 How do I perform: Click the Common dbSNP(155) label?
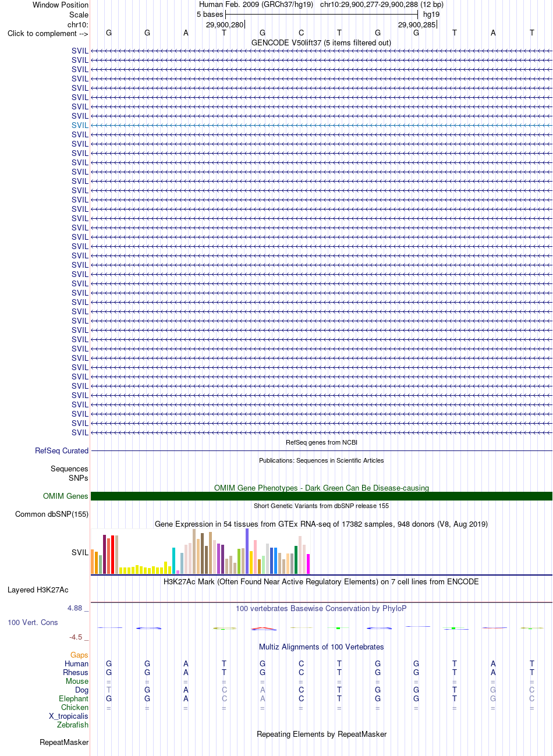pos(52,514)
